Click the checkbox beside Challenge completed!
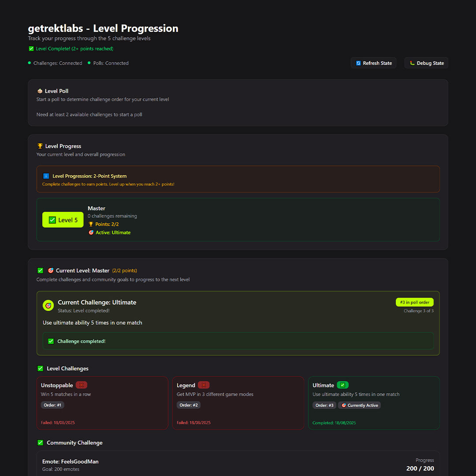The height and width of the screenshot is (476, 476). (51, 341)
